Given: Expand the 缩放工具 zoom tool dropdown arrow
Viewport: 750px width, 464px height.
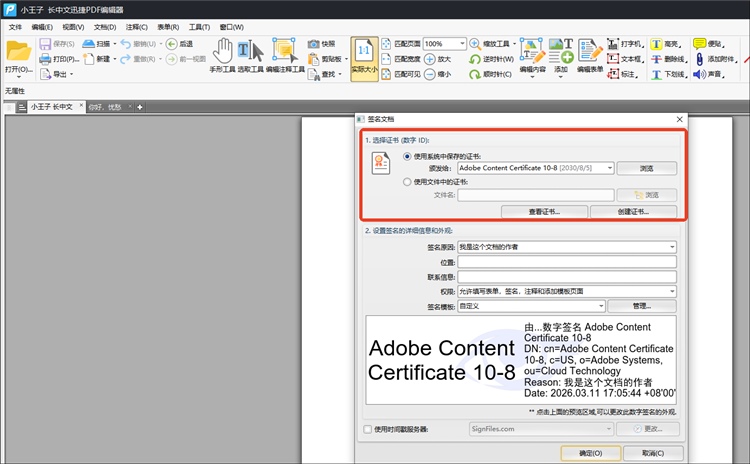Looking at the screenshot, I should click(x=514, y=44).
